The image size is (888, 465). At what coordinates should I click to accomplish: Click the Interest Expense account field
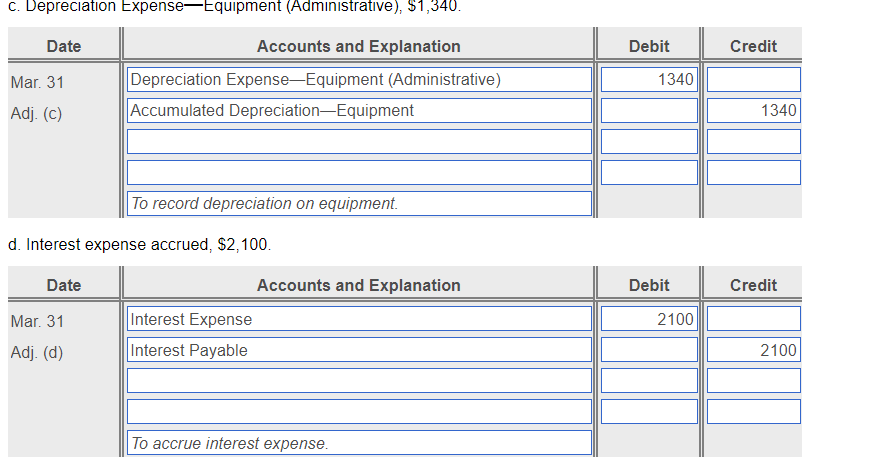(x=359, y=319)
